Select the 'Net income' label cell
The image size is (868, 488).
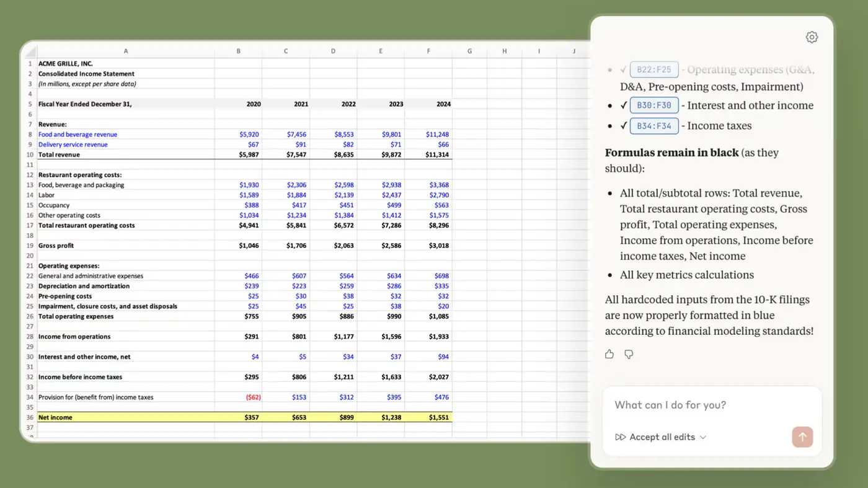point(126,417)
